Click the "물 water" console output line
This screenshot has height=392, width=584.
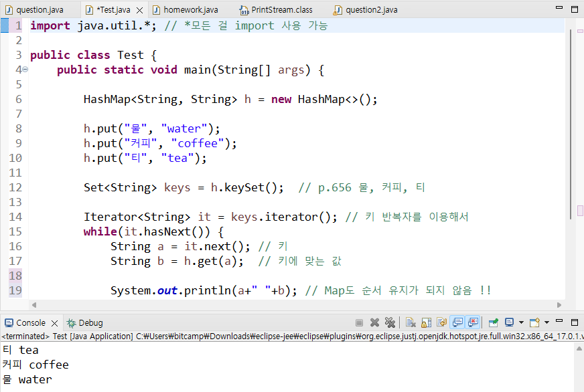[x=27, y=380]
